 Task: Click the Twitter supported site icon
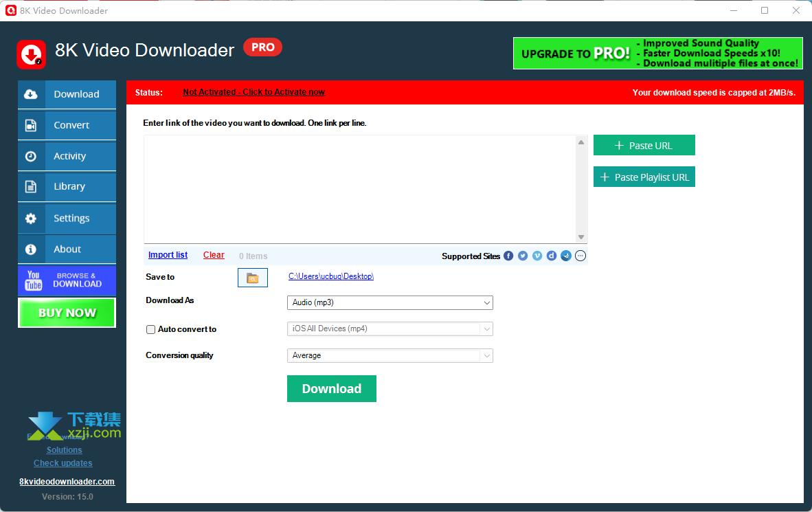523,256
